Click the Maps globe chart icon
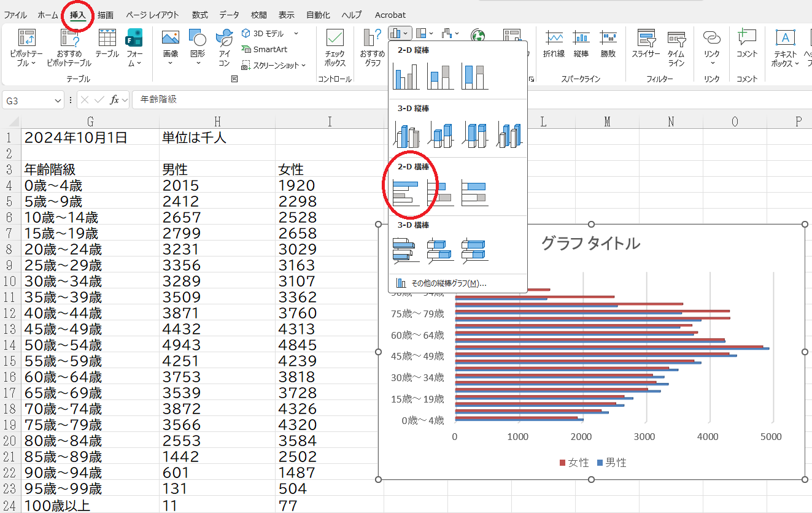This screenshot has width=812, height=513. tap(478, 37)
